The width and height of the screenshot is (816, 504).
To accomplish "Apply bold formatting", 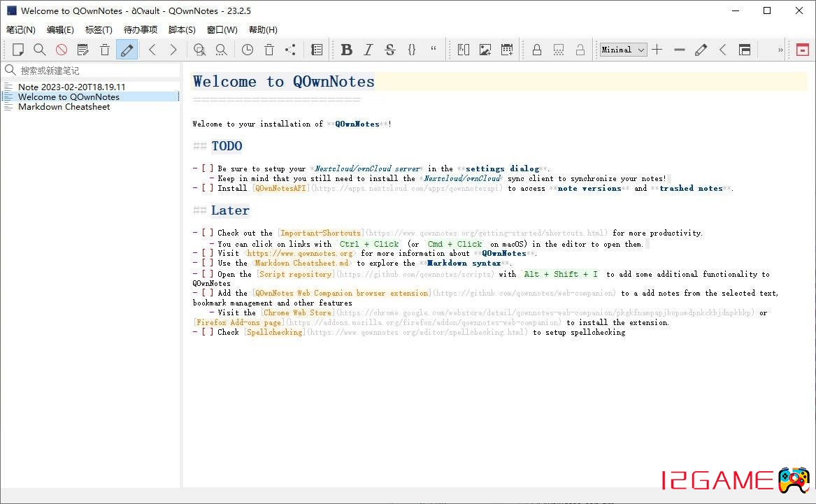I will (347, 50).
